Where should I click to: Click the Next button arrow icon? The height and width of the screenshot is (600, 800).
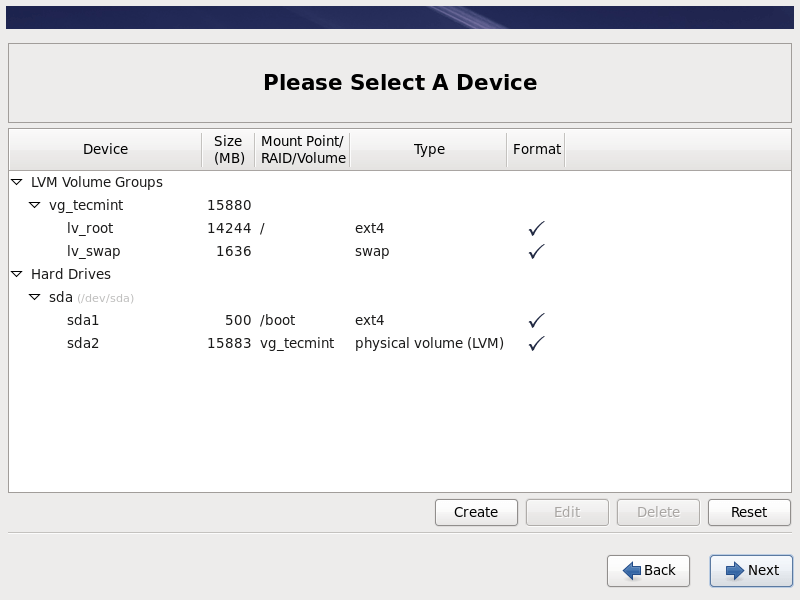click(x=735, y=570)
